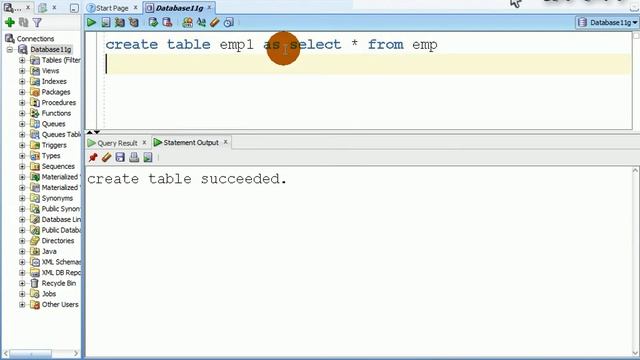Viewport: 640px width, 360px height.
Task: Click inside the SQL worksheet editor line two
Action: [367, 64]
